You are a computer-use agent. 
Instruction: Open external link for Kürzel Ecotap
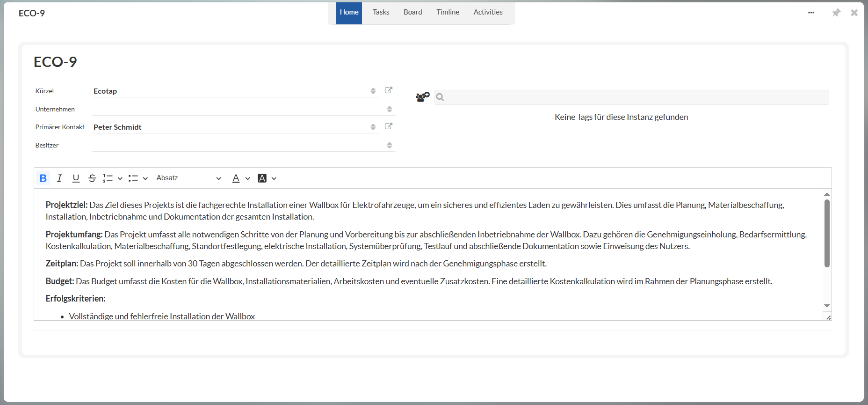(388, 90)
